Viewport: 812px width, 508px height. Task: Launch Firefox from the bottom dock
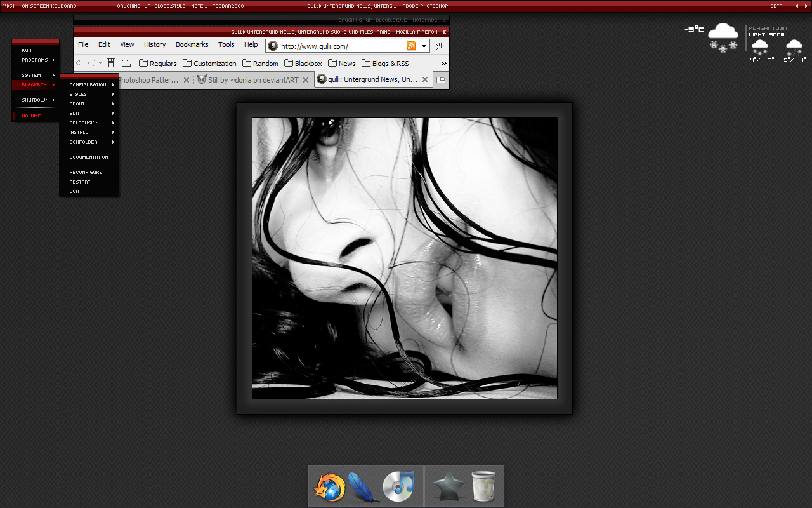[x=330, y=487]
